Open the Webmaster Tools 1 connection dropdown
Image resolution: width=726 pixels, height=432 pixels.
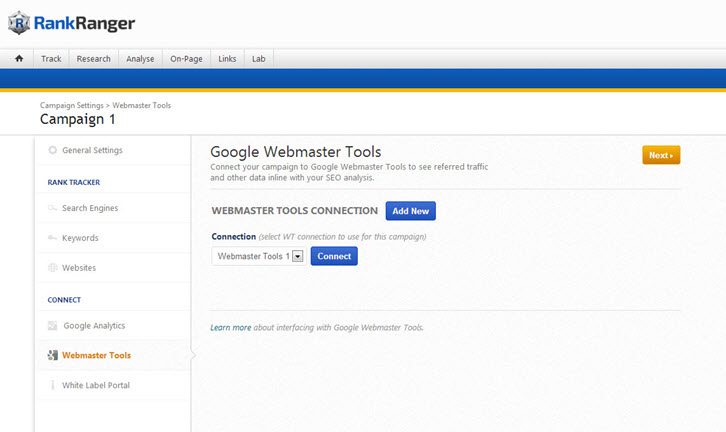pyautogui.click(x=298, y=256)
